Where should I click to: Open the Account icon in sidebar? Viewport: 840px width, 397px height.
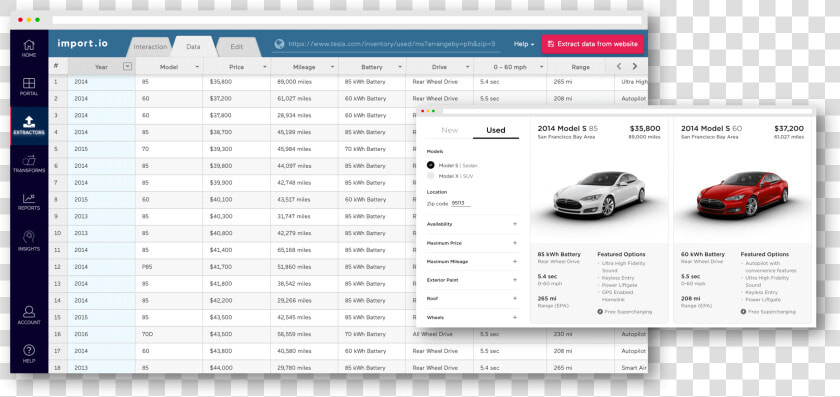click(29, 311)
